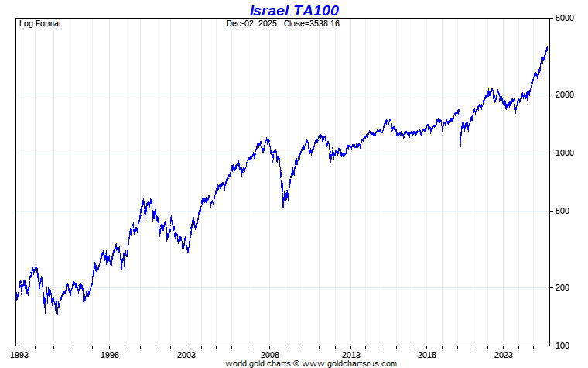The width and height of the screenshot is (588, 368).
Task: Click the 1000 y-axis label
Action: 564,153
